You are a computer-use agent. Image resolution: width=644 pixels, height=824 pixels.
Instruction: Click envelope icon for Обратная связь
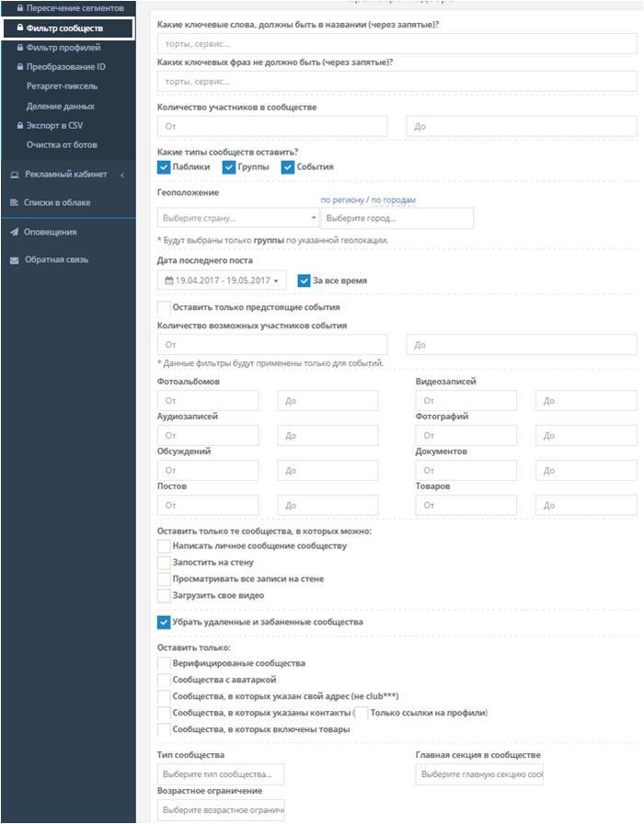click(x=15, y=260)
